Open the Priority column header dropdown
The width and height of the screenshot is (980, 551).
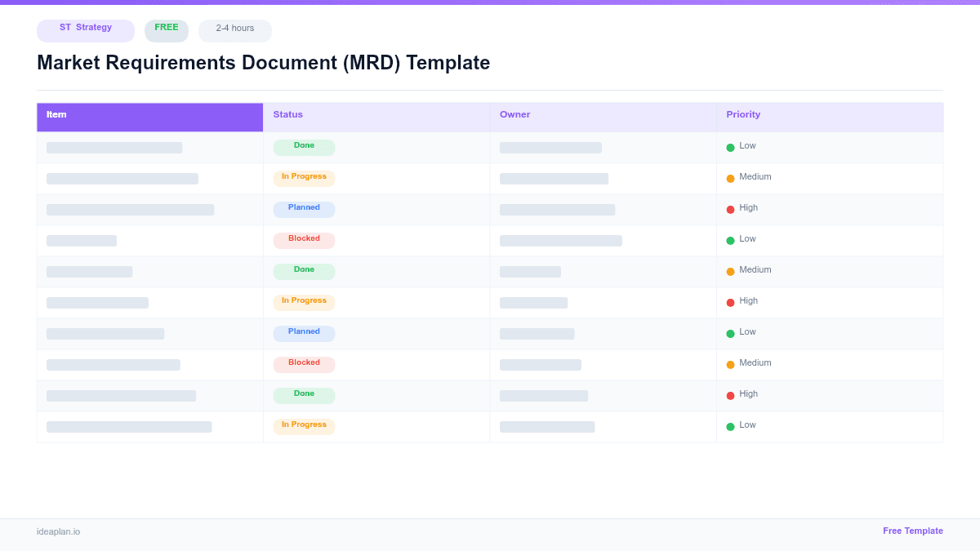click(x=743, y=114)
